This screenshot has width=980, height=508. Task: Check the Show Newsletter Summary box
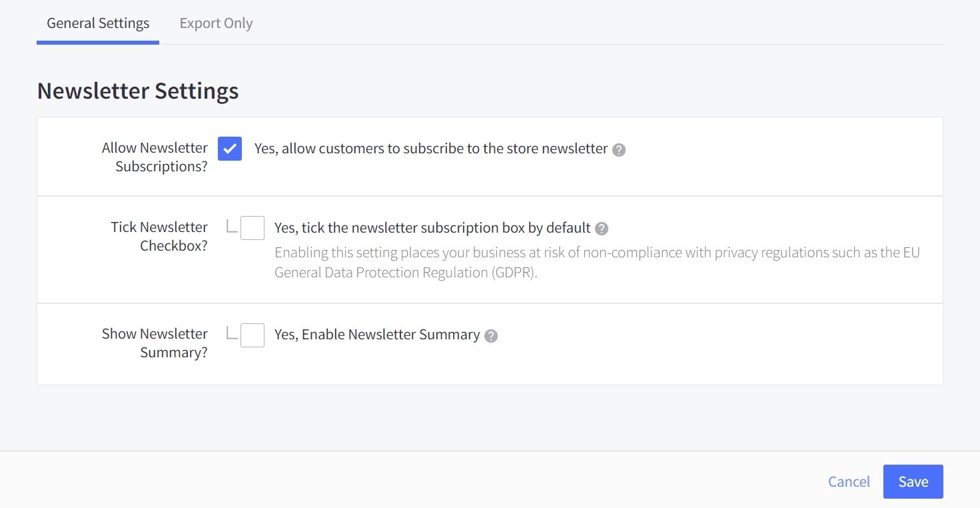(252, 335)
